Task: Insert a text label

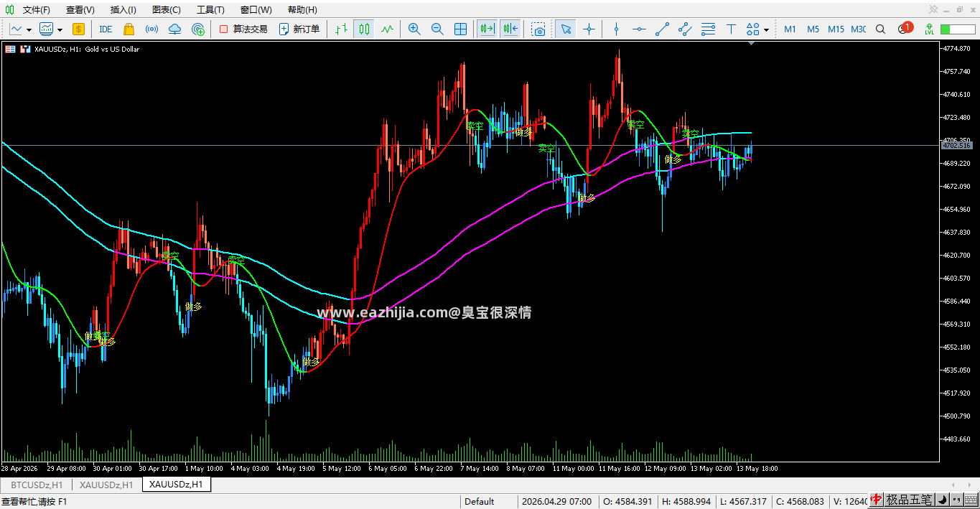Action: tap(731, 29)
